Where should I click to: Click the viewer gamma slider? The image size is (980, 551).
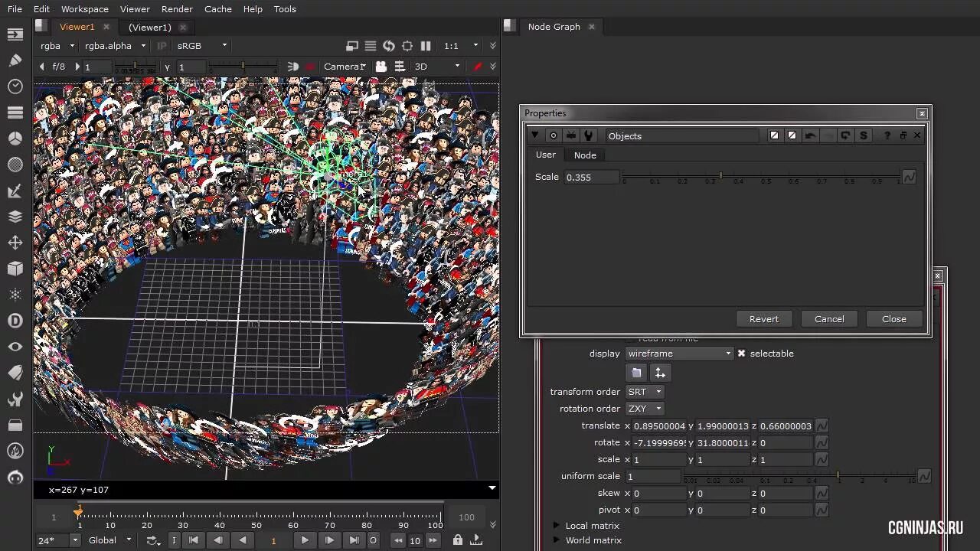(x=242, y=67)
